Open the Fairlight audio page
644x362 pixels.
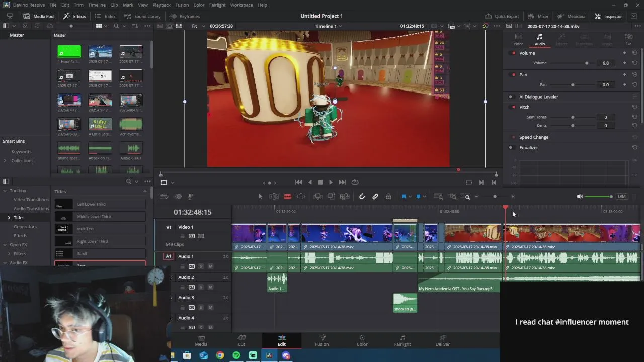click(x=403, y=341)
